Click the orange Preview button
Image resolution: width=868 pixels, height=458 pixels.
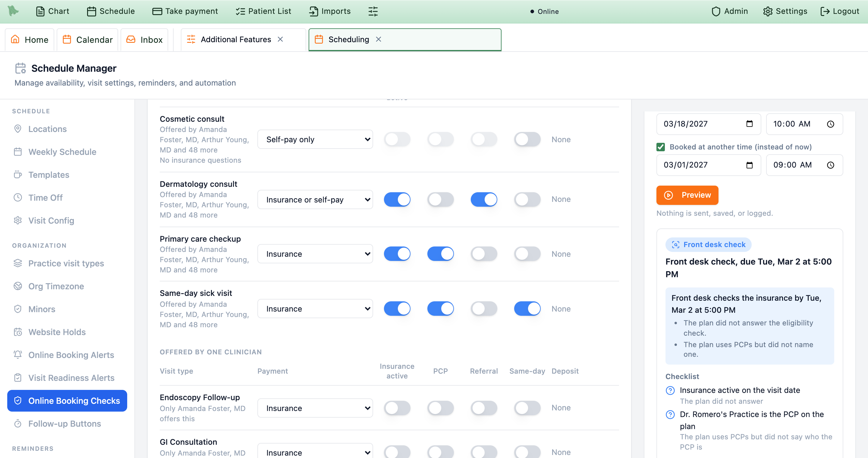pyautogui.click(x=687, y=195)
